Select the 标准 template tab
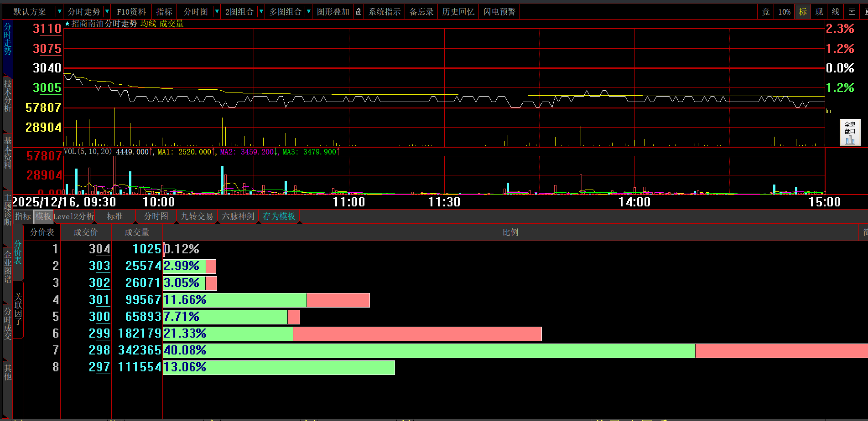Screen dimensions: 868x421 [115, 216]
